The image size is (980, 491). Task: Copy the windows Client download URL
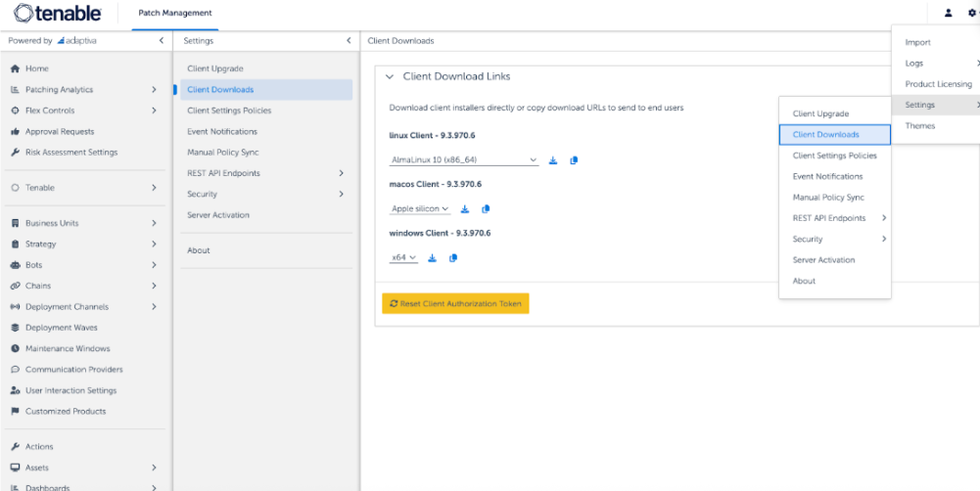[x=452, y=258]
